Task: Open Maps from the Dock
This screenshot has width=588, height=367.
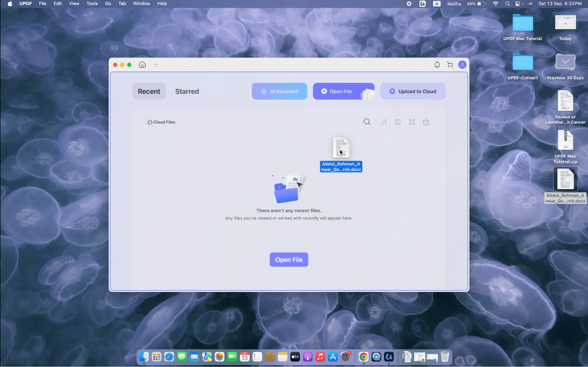Action: tap(207, 357)
